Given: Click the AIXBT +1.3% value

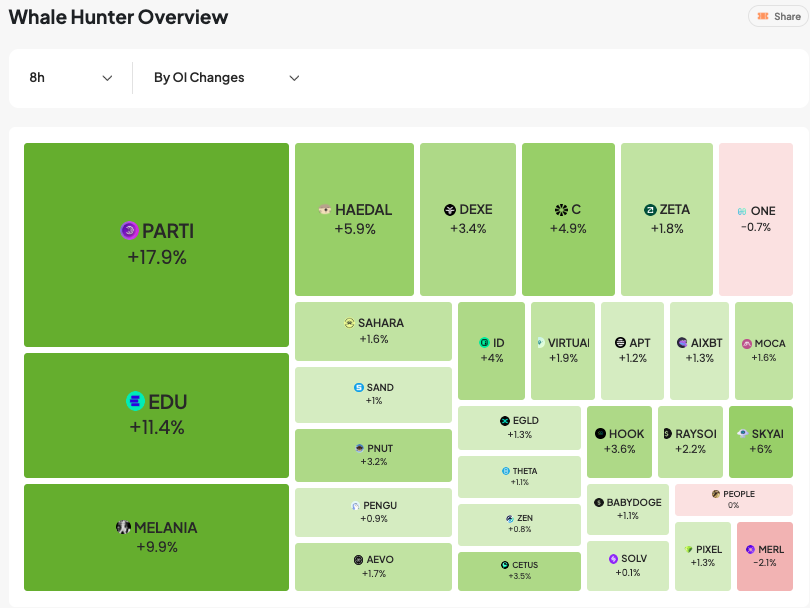Looking at the screenshot, I should coord(699,358).
